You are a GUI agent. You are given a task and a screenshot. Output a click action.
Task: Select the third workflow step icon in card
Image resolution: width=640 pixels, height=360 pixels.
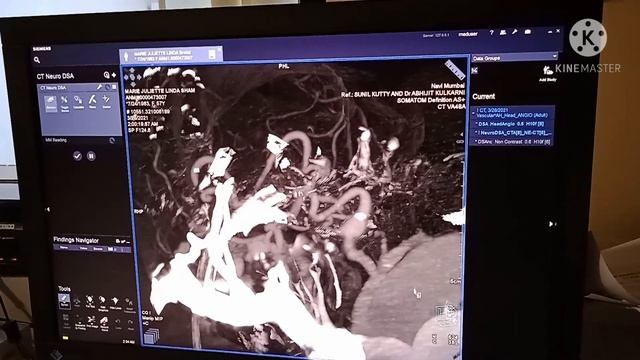coord(78,102)
